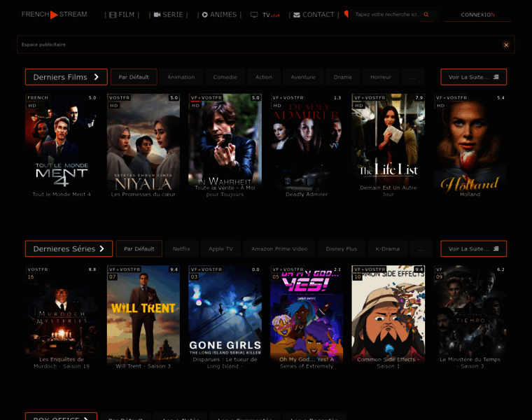532x420 pixels.
Task: Expand the BOX OFFICE section
Action: [x=61, y=416]
